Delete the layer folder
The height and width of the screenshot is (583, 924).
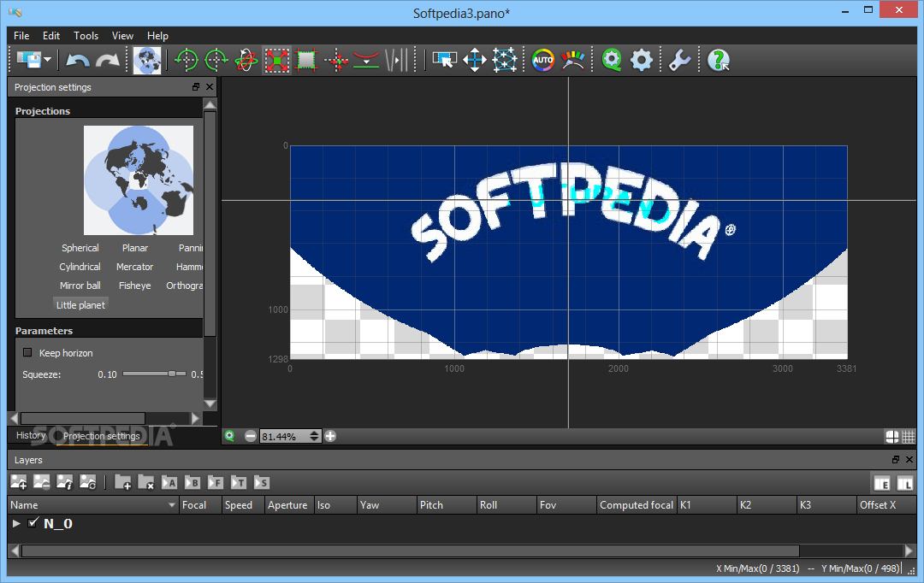tap(145, 482)
